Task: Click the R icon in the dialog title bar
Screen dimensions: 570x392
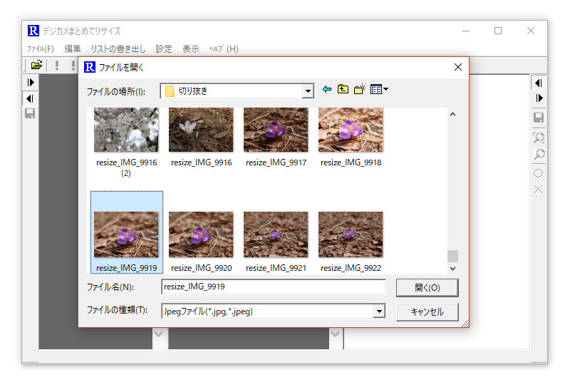Action: (x=90, y=67)
